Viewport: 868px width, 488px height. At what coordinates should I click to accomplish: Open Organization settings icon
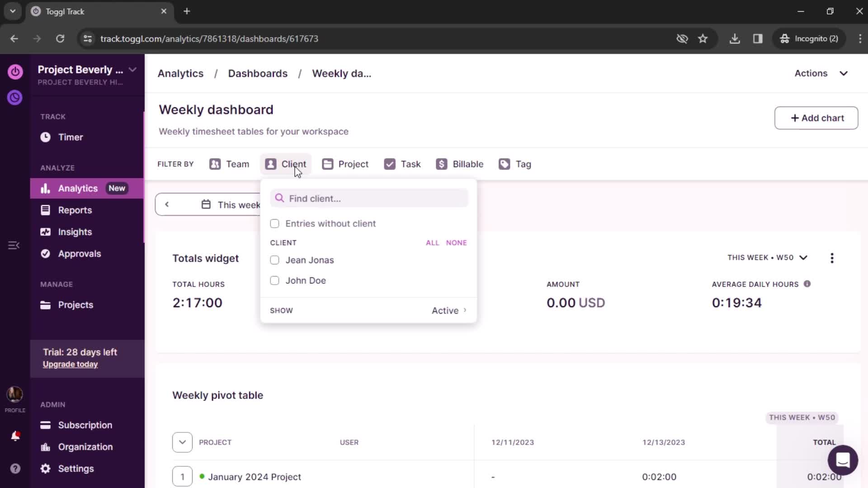pos(45,447)
